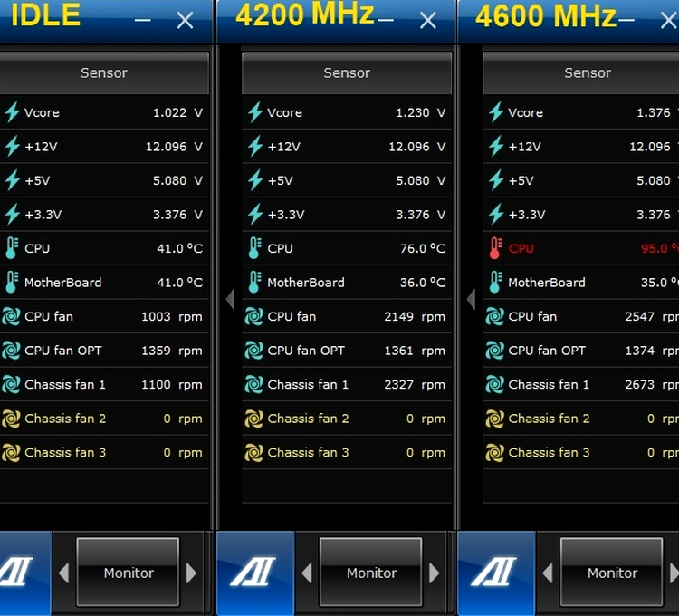Click the Vcore lightning icon in 4600 MHz window
This screenshot has height=616, width=679.
pos(496,112)
